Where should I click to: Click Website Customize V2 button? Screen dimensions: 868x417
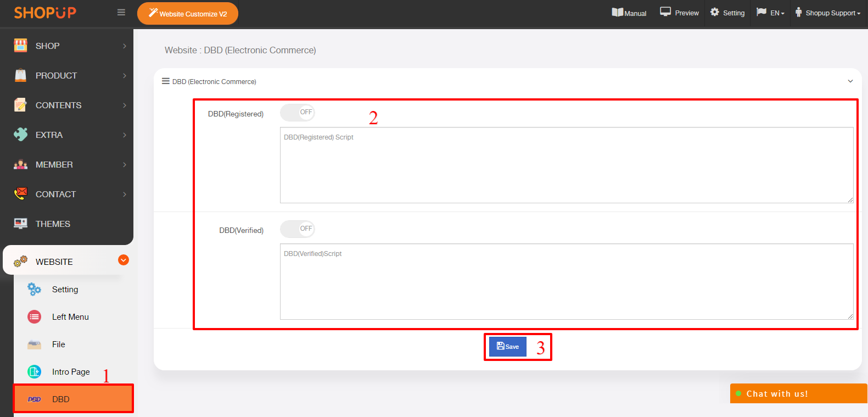pyautogui.click(x=188, y=13)
